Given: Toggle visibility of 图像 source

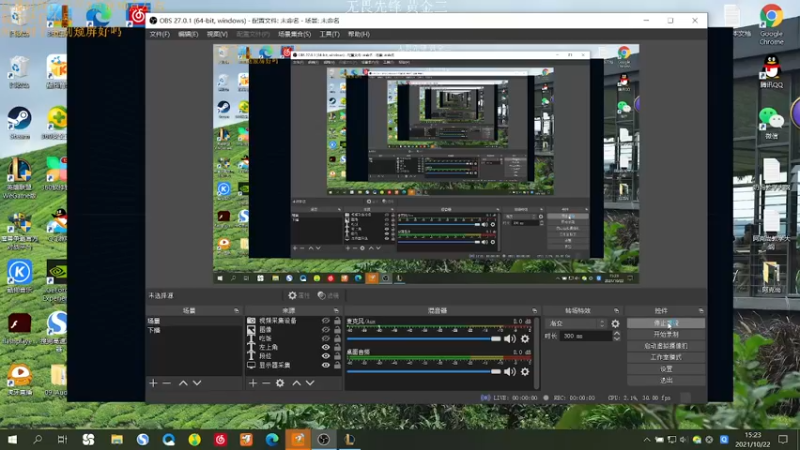Looking at the screenshot, I should [326, 330].
